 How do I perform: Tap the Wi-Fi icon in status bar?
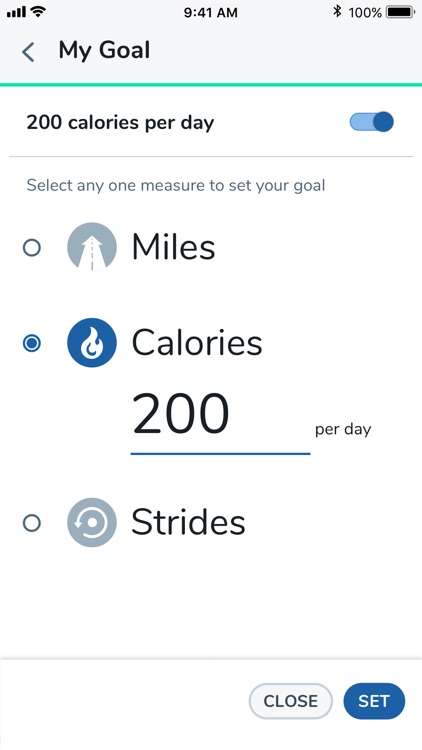point(38,11)
